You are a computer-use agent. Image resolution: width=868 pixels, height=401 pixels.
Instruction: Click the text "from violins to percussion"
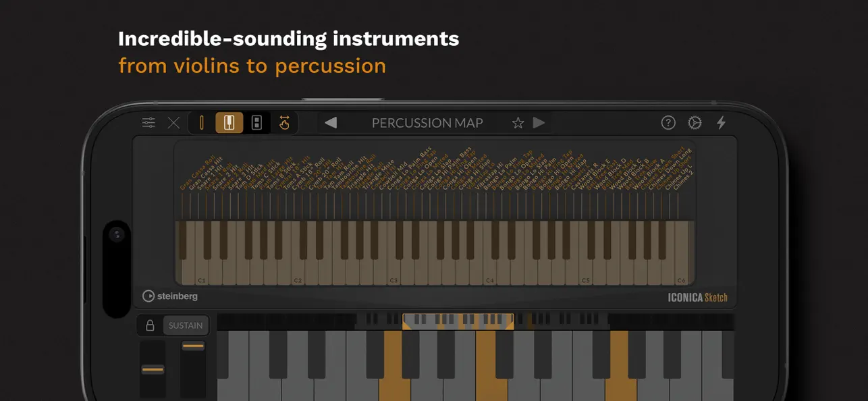click(252, 66)
